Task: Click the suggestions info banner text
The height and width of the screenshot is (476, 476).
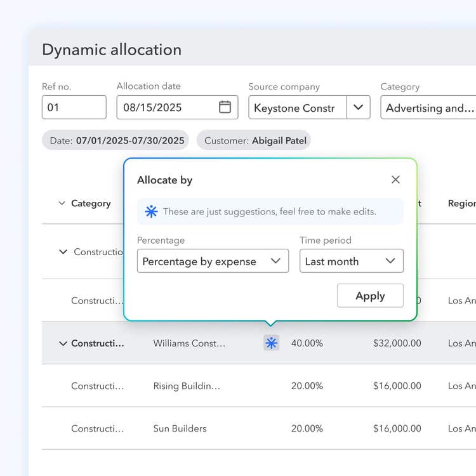Action: tap(270, 211)
